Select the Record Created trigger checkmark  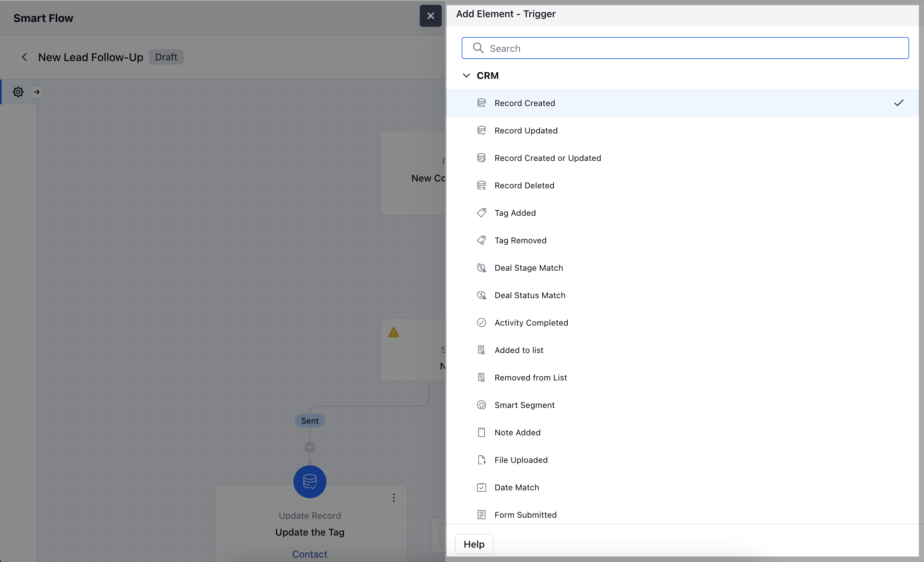(899, 103)
